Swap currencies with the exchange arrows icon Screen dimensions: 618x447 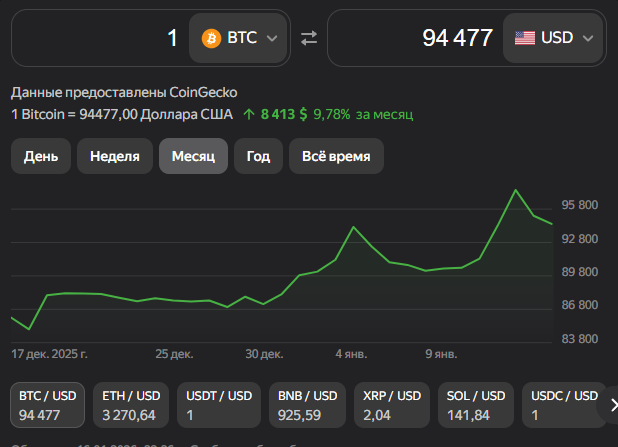click(309, 38)
